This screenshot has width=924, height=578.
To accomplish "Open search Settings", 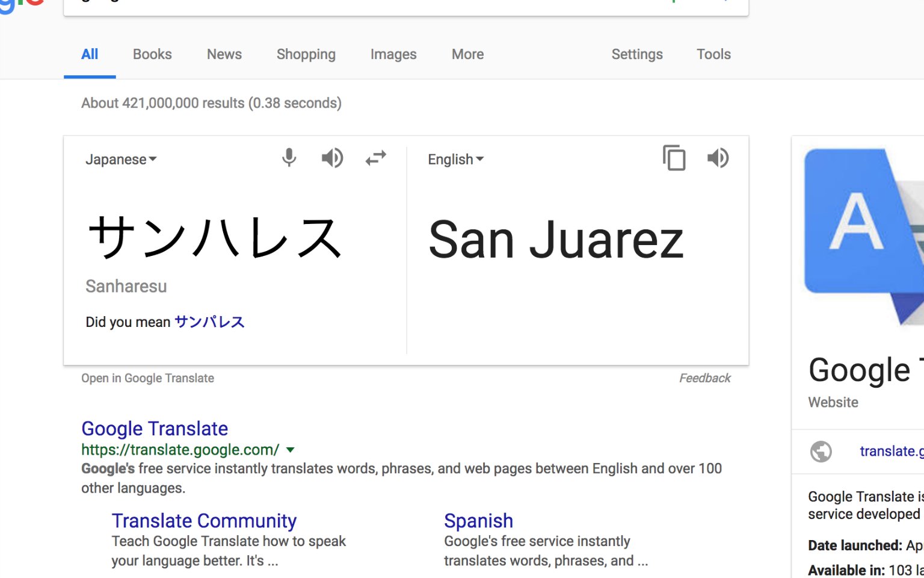I will tap(637, 54).
